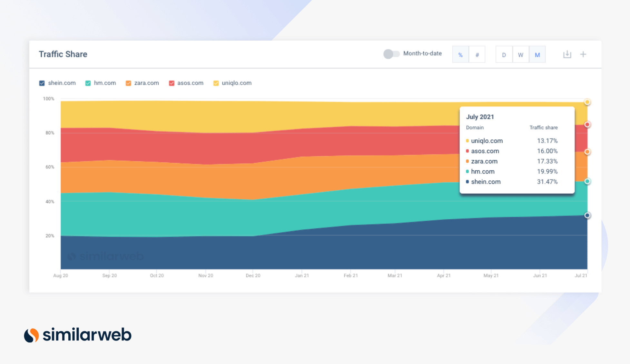The height and width of the screenshot is (364, 630).
Task: Select daily granularity D
Action: [504, 55]
